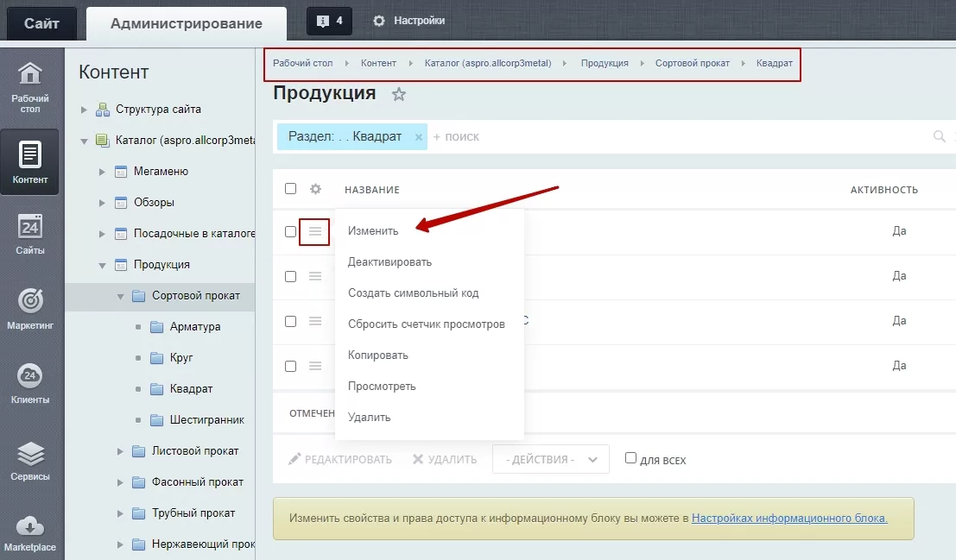Select Копировать in the context menu
The height and width of the screenshot is (560, 956).
click(x=378, y=356)
